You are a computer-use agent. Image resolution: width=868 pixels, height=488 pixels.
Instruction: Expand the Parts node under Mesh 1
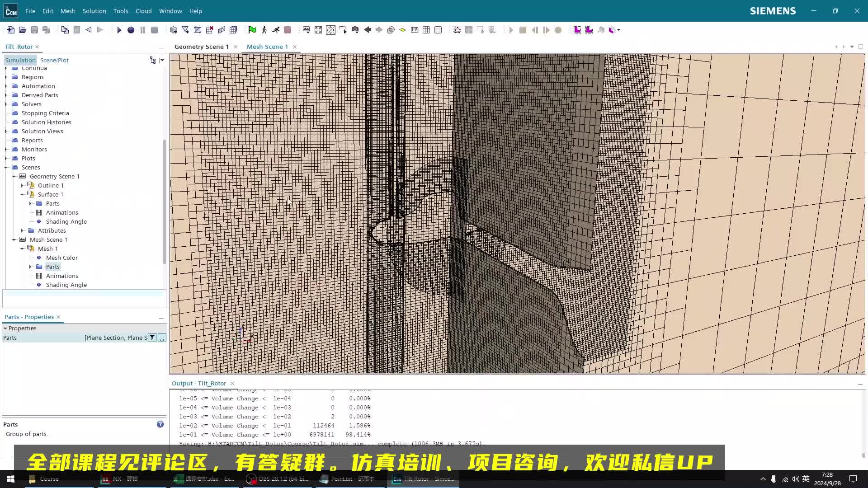tap(30, 266)
